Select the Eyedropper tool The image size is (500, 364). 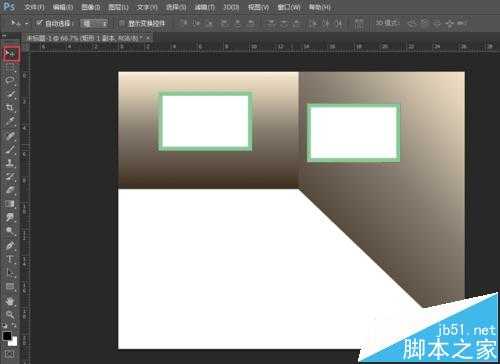tap(10, 121)
